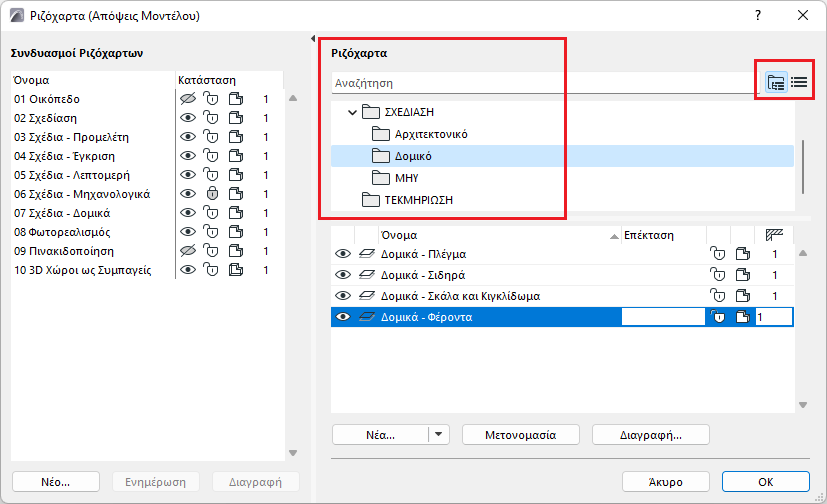The width and height of the screenshot is (827, 504).
Task: Click the Αναζήτηση search field
Action: [x=540, y=84]
